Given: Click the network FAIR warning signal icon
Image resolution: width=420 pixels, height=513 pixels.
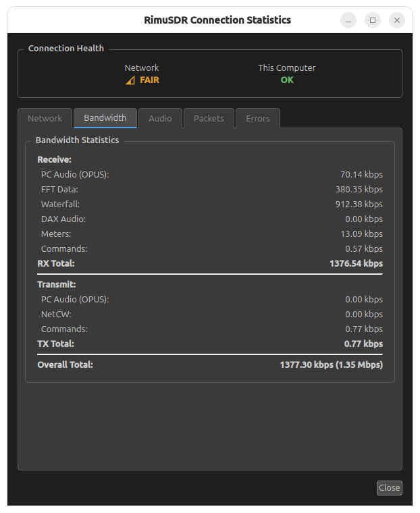Looking at the screenshot, I should 130,80.
